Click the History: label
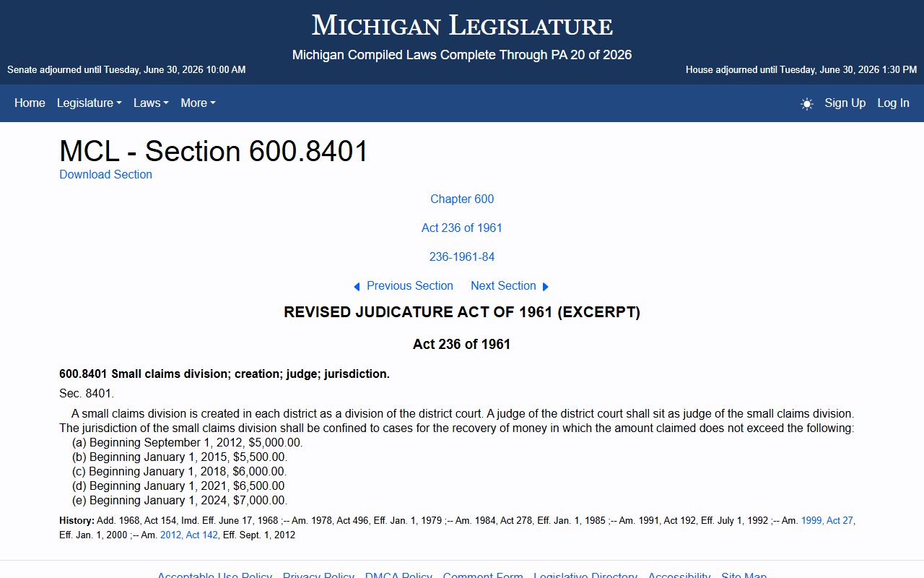 click(77, 520)
